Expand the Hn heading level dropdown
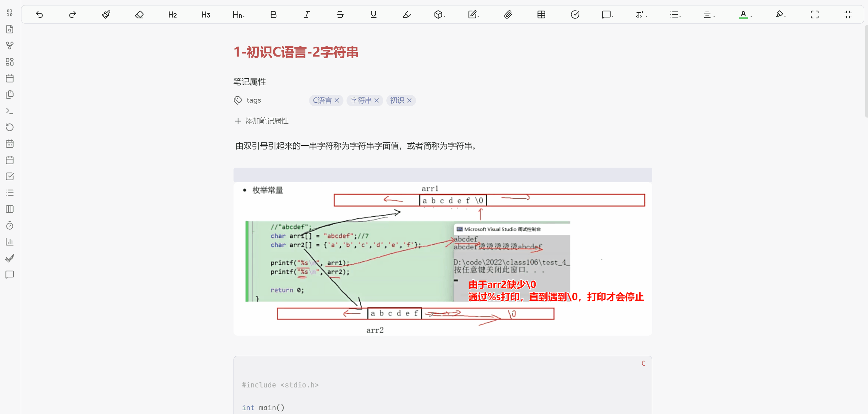868x414 pixels. tap(239, 15)
